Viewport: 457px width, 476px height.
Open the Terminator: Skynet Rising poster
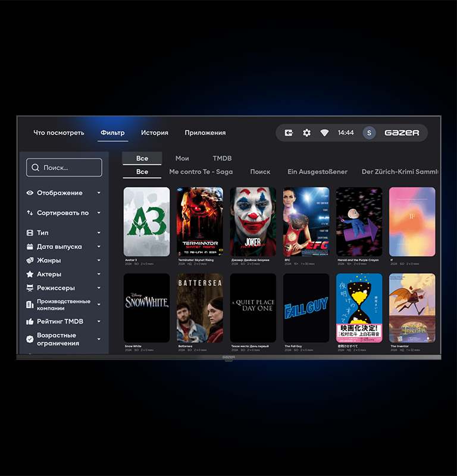pos(200,221)
